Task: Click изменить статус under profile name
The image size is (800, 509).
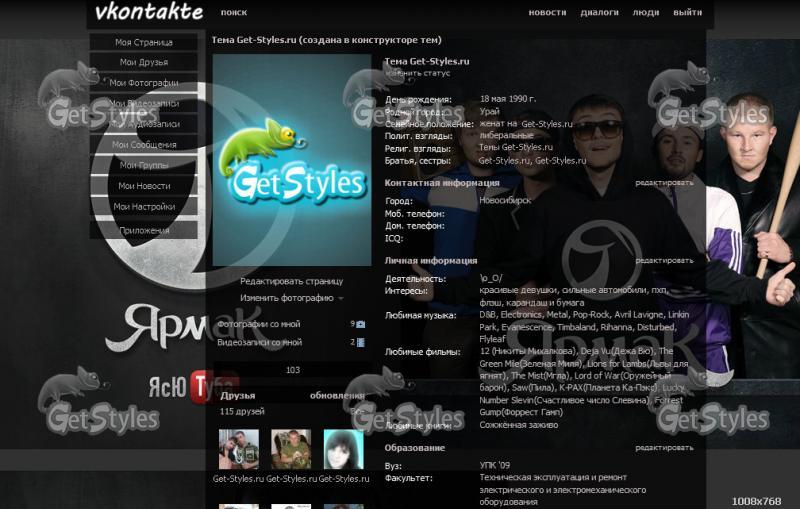Action: pos(418,73)
